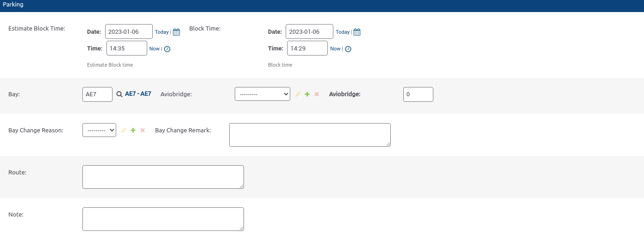Click red X to delete Aviobridge
Screen dimensions: 644x236
317,94
